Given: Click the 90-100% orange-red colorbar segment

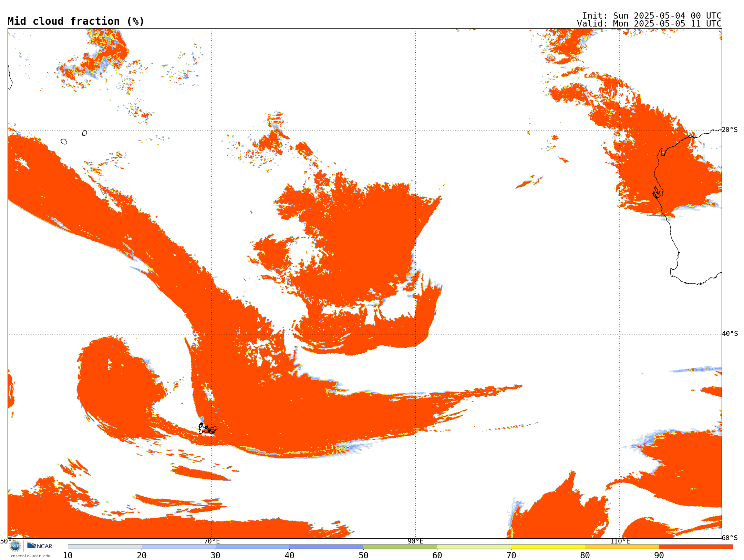Looking at the screenshot, I should click(696, 547).
